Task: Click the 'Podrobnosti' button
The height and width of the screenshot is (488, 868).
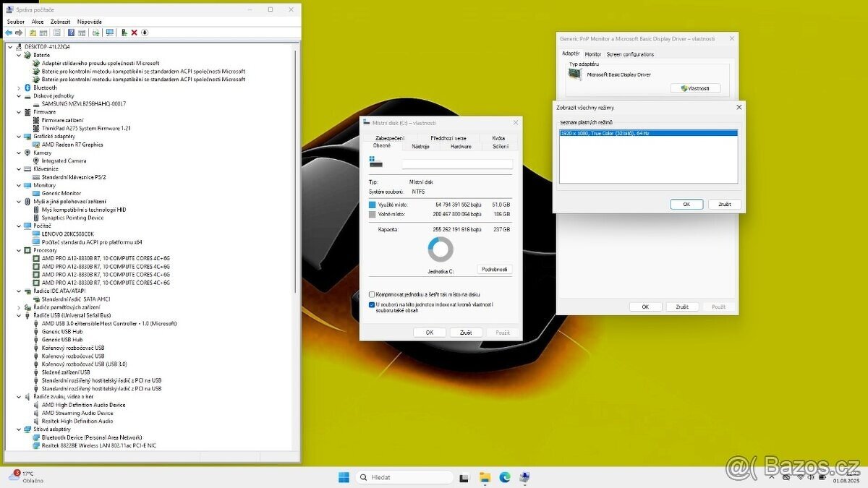Action: pyautogui.click(x=495, y=269)
